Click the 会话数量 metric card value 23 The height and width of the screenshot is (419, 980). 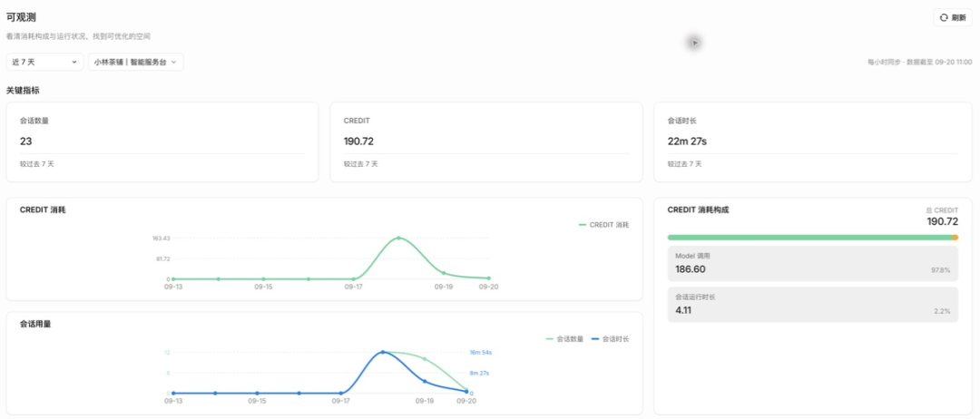[25, 141]
